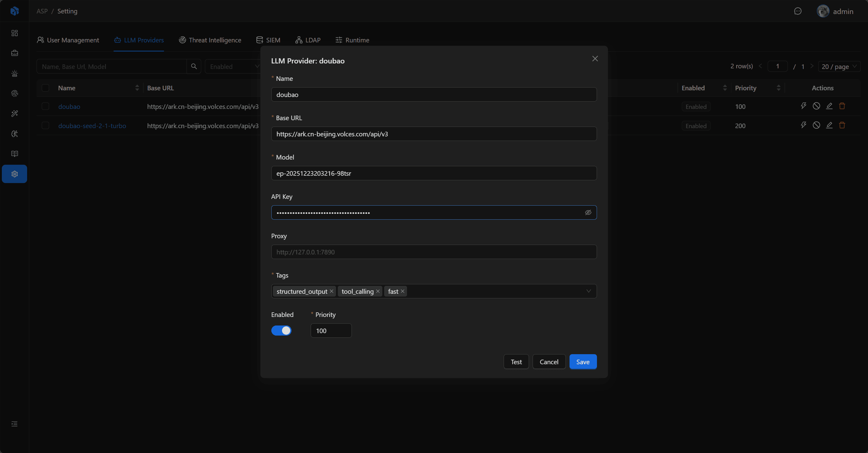Switch to Runtime tab
Viewport: 868px width, 453px height.
coord(352,40)
